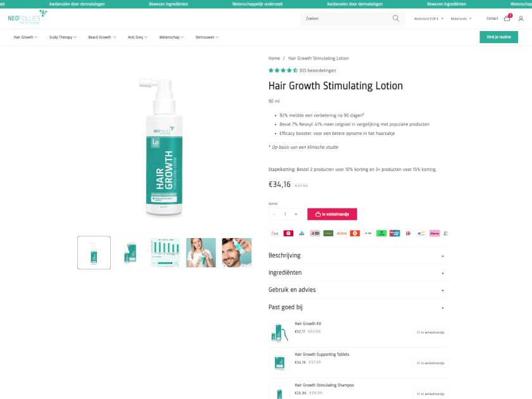
Task: Expand the Ingrediënten section
Action: pyautogui.click(x=358, y=272)
